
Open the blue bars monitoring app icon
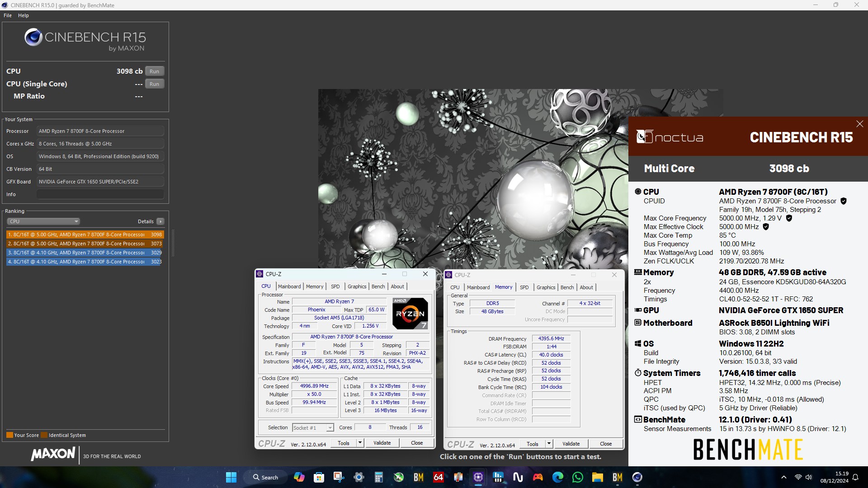pyautogui.click(x=498, y=477)
